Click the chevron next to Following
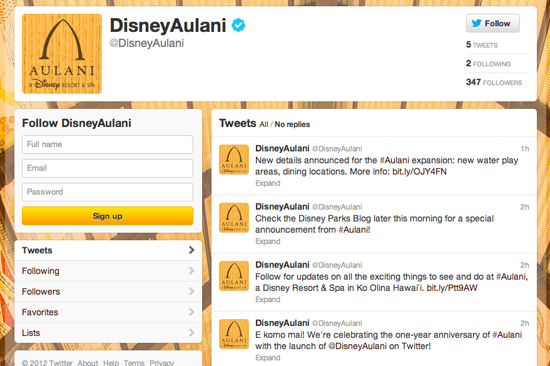Viewport: 550px width, 366px height. pyautogui.click(x=192, y=271)
